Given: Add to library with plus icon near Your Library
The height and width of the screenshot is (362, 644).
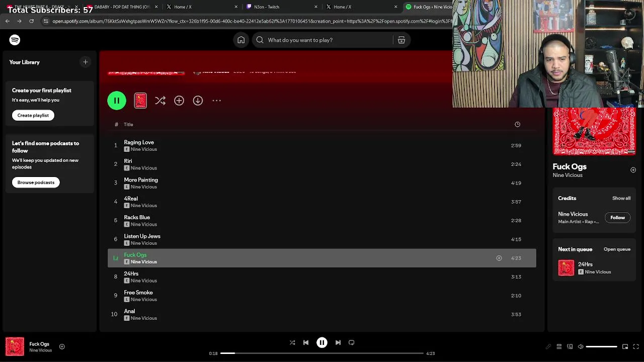Looking at the screenshot, I should [x=86, y=62].
